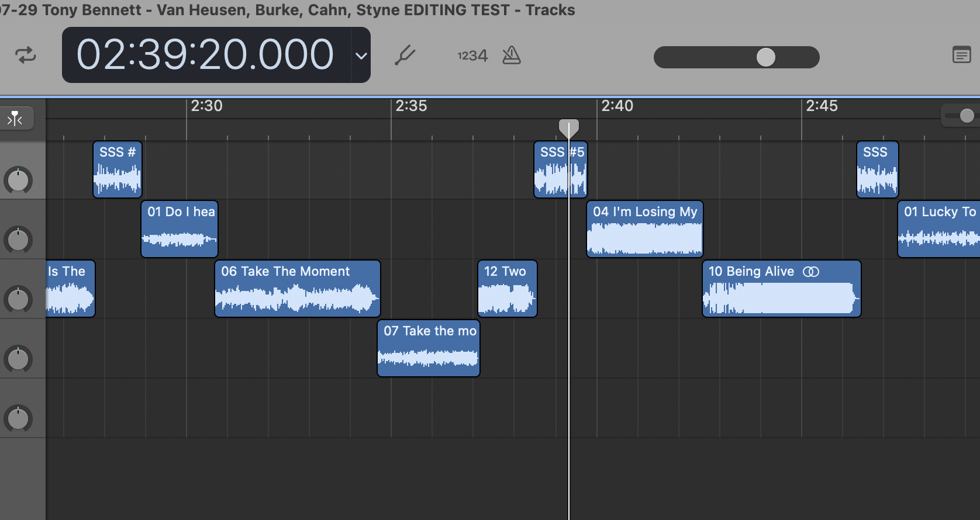This screenshot has height=520, width=980.
Task: Click the third track's pan knob
Action: (18, 299)
